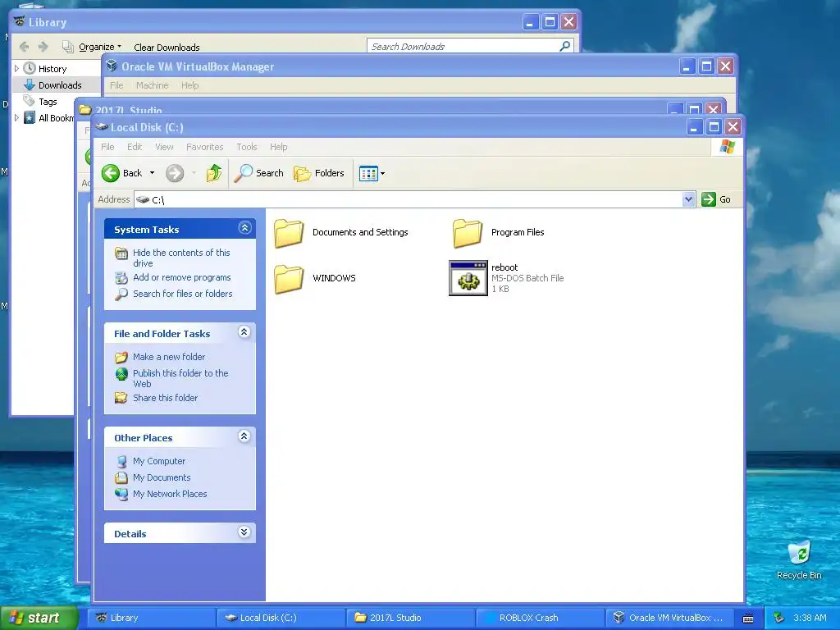The height and width of the screenshot is (630, 840).
Task: Open File menu in VirtualBox Manager
Action: tap(116, 85)
